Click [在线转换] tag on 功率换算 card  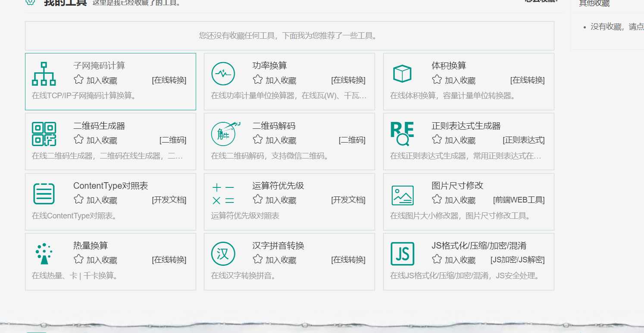click(x=348, y=80)
